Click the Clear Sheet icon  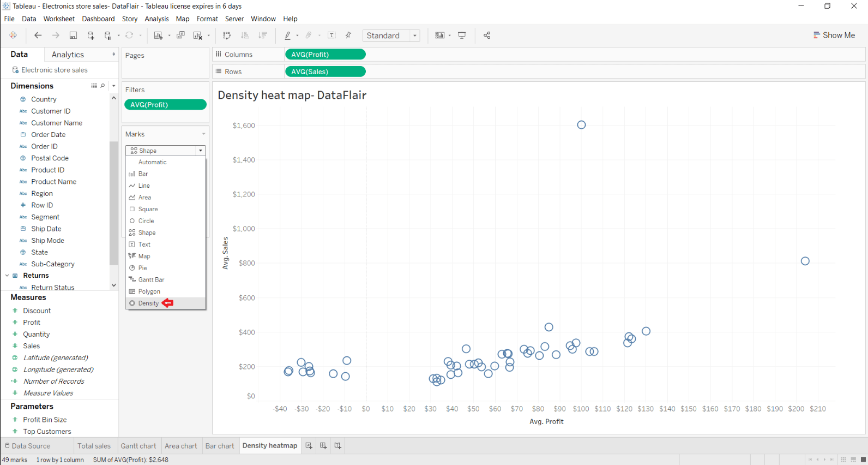(198, 35)
